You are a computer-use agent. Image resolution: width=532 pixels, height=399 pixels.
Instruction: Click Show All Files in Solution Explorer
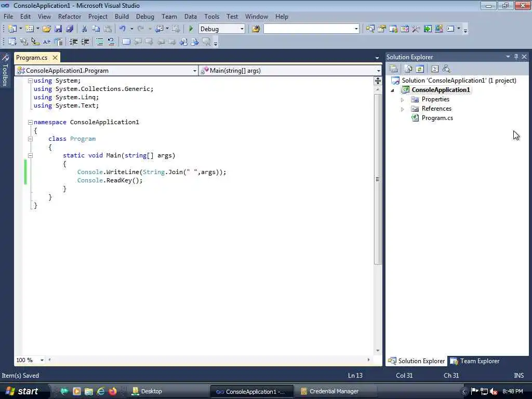408,69
